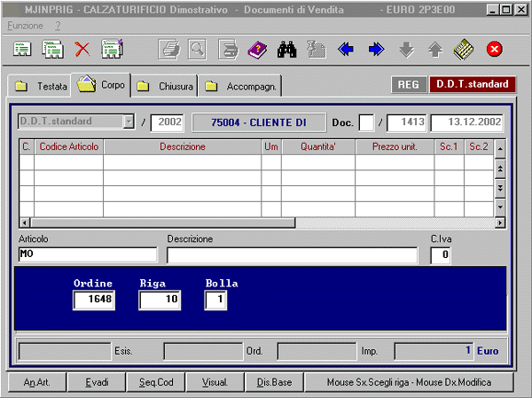The width and height of the screenshot is (532, 398).
Task: Click the grey down arrow icon
Action: 406,50
